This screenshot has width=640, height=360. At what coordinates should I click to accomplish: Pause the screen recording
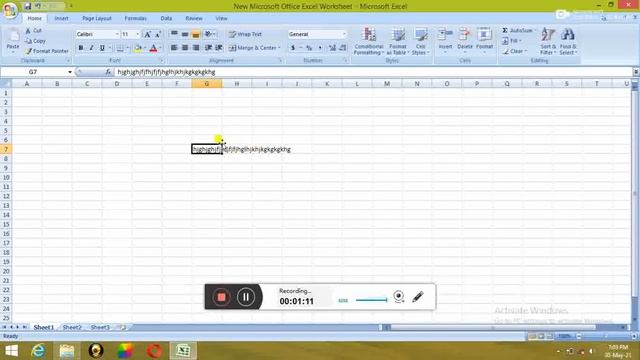pos(246,297)
